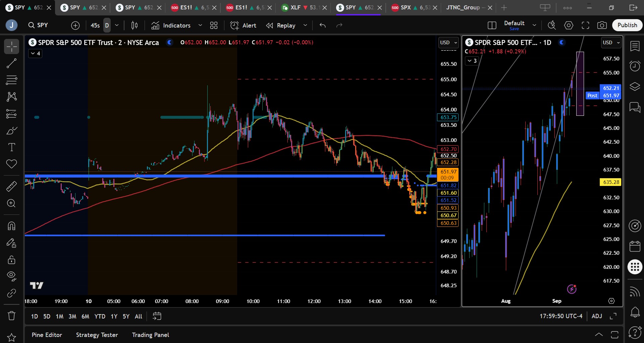This screenshot has height=343, width=644.
Task: Toggle magnet mode for drawings
Action: (x=11, y=226)
